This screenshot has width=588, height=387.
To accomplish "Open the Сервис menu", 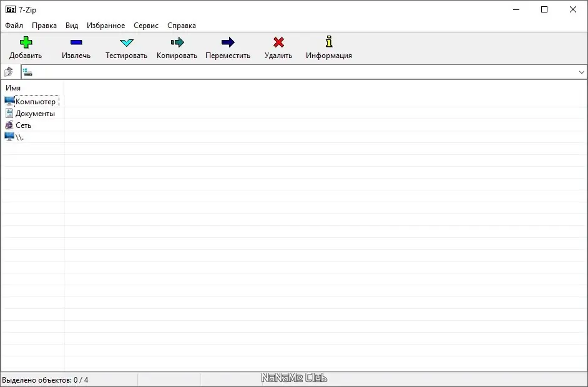I will (145, 26).
